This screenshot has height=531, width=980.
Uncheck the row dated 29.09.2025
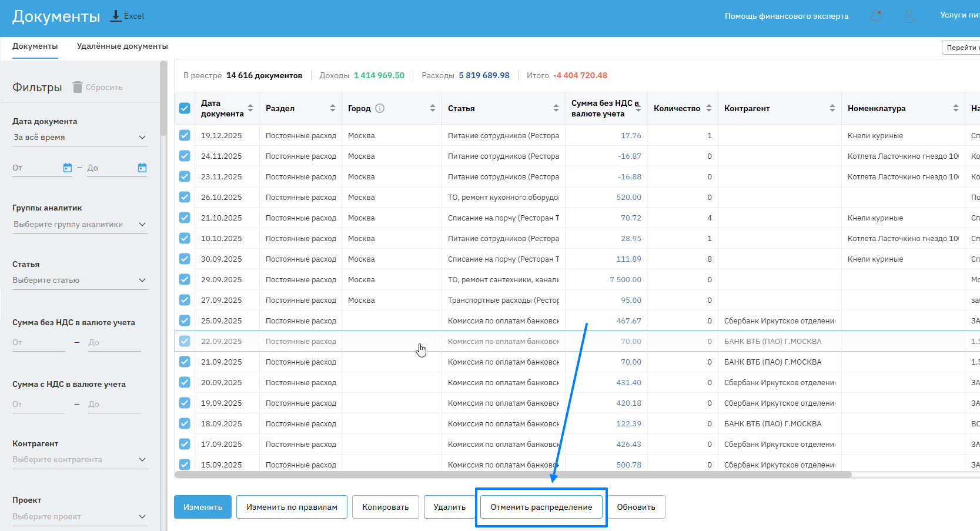(x=185, y=279)
